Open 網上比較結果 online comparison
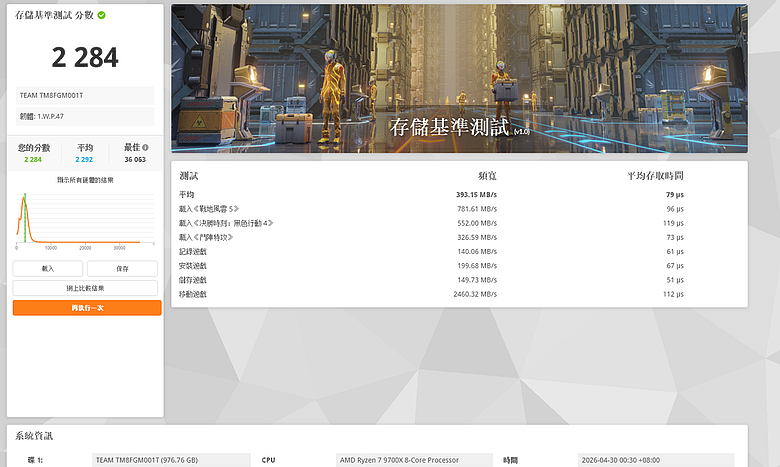Screen dimensions: 780x467 pos(85,288)
